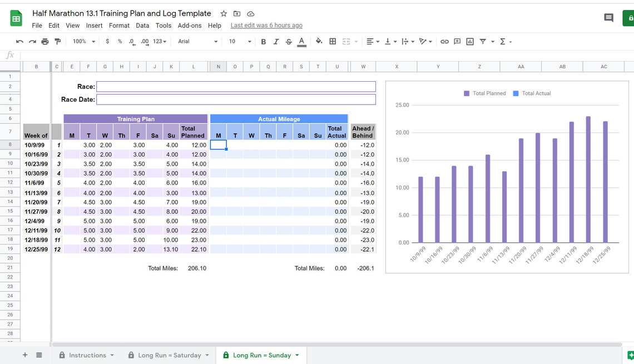Apply currency format using the dollar icon
Viewport: 634px width, 364px height.
[107, 41]
